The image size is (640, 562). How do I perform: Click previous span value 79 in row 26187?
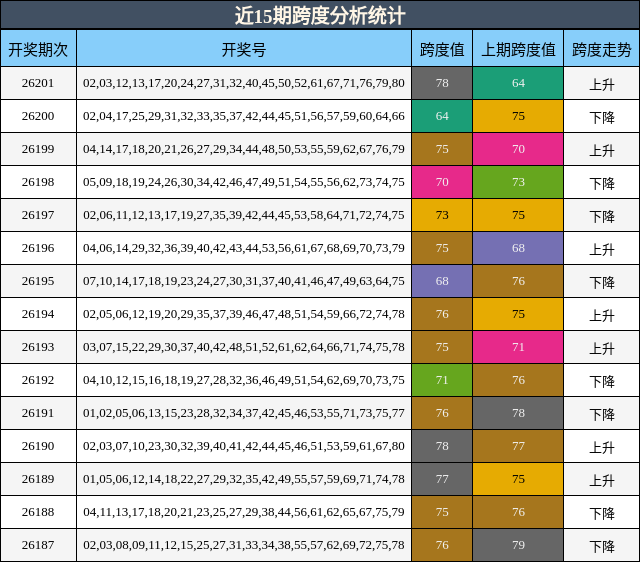(x=518, y=545)
